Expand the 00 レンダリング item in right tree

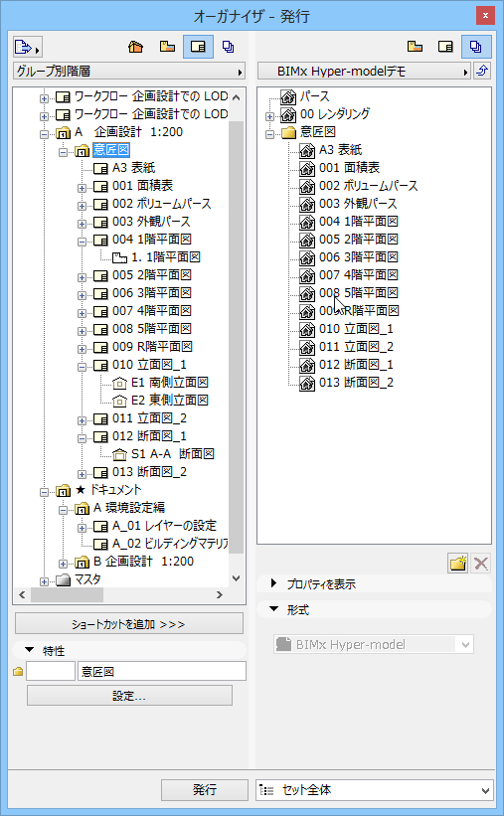tap(269, 116)
